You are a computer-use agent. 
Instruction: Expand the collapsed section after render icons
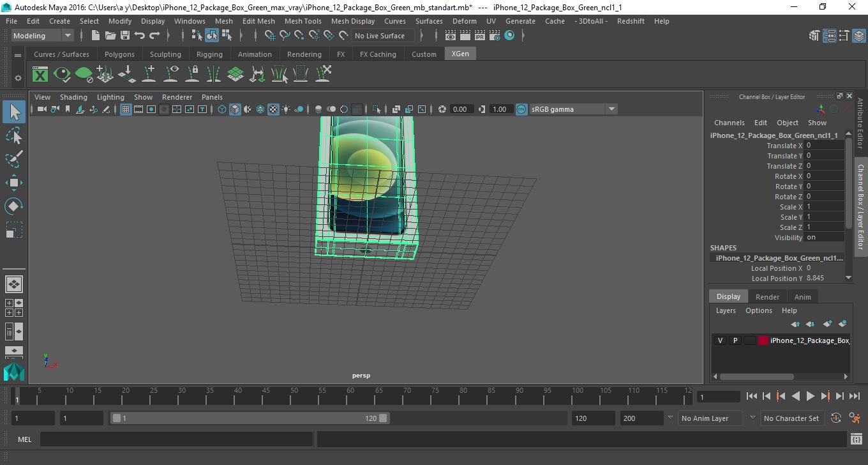tap(523, 36)
